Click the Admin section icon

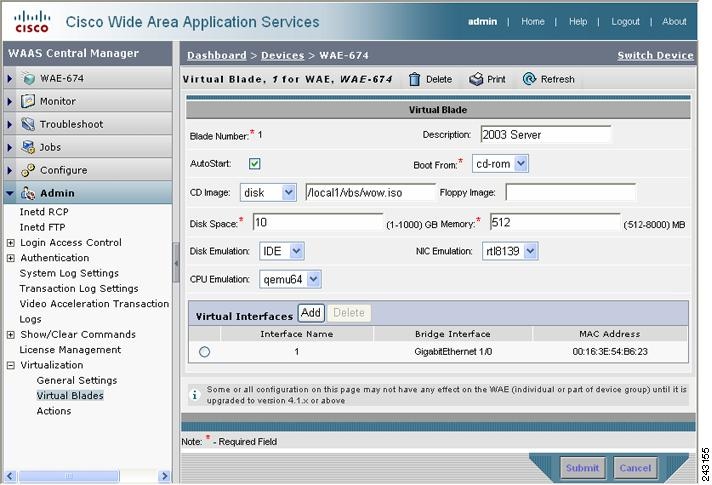[28, 193]
